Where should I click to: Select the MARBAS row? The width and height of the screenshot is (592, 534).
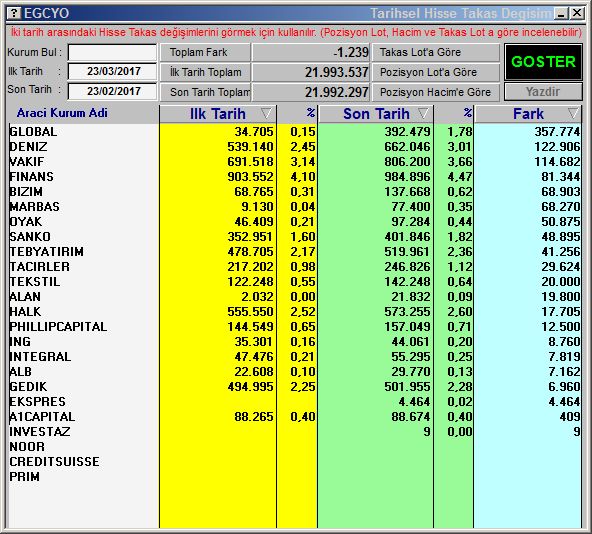point(294,207)
